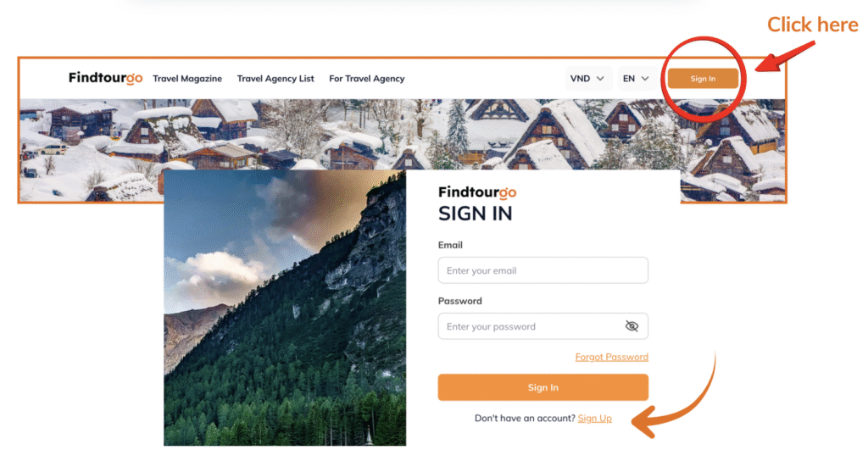Focus the Enter your email field

[x=542, y=270]
